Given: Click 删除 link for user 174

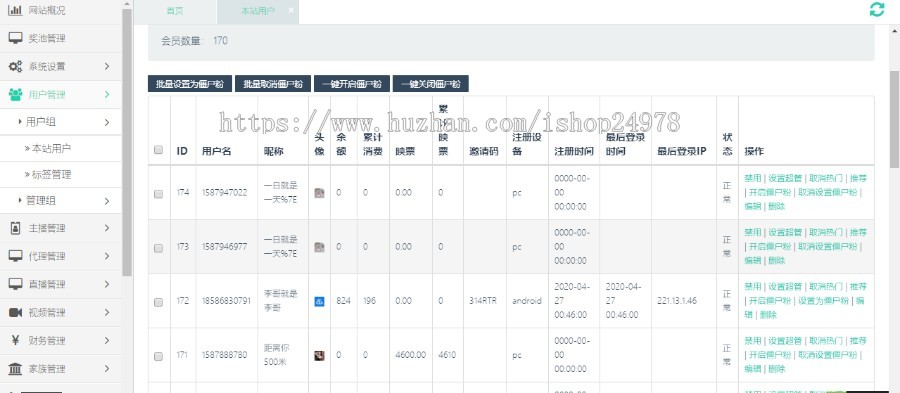Looking at the screenshot, I should coord(777,206).
